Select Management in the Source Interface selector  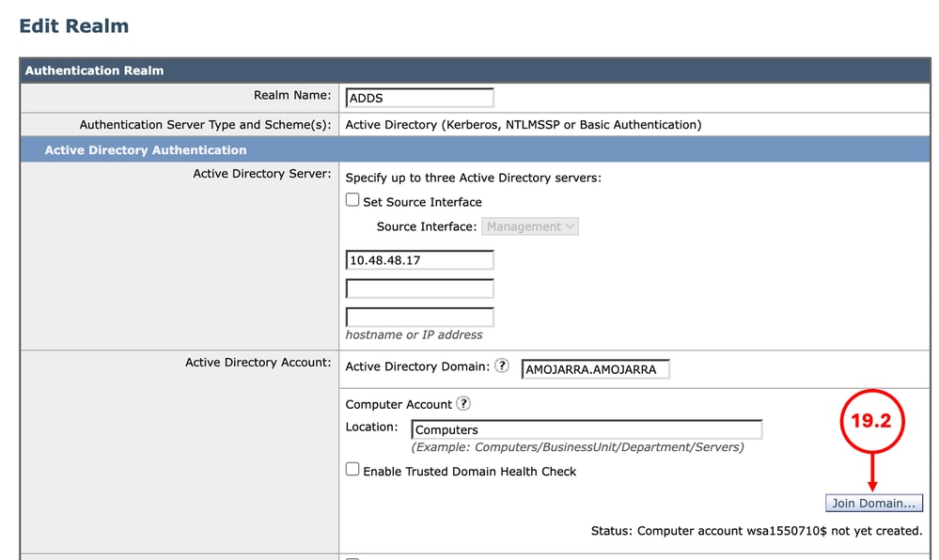530,226
